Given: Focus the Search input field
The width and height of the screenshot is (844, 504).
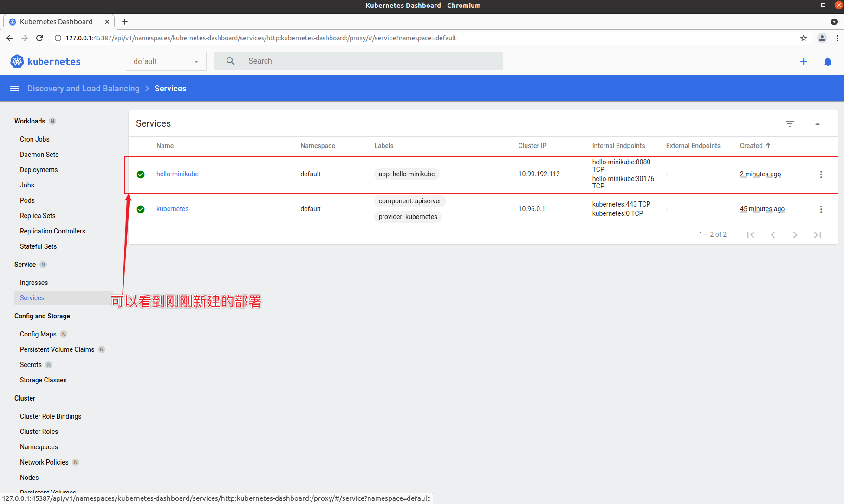Looking at the screenshot, I should [358, 61].
